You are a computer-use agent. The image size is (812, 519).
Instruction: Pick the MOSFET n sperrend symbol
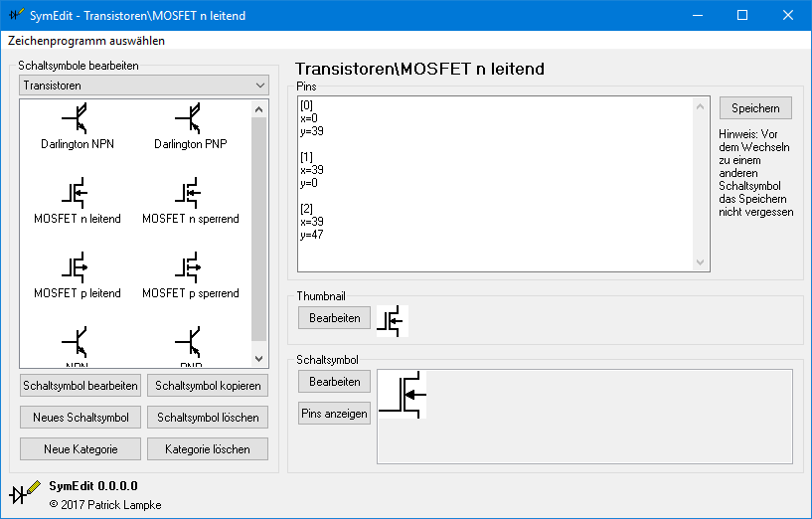click(191, 199)
